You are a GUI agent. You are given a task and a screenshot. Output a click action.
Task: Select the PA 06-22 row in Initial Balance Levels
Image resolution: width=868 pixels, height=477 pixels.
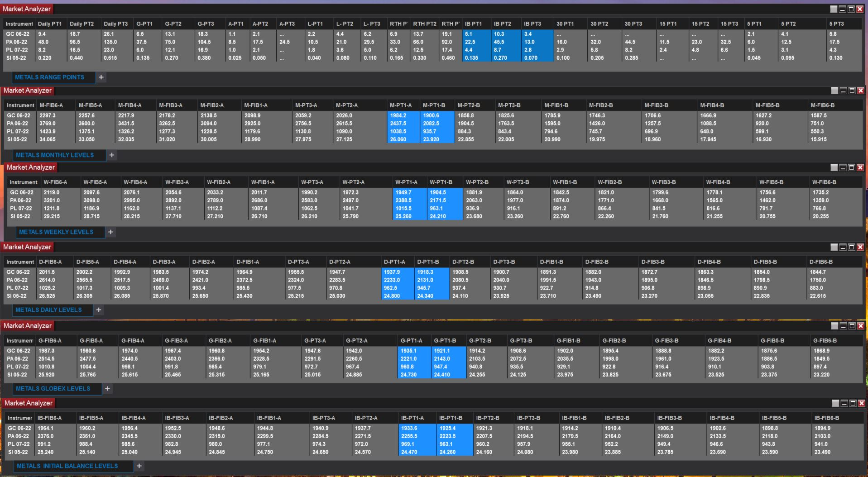tap(434, 436)
